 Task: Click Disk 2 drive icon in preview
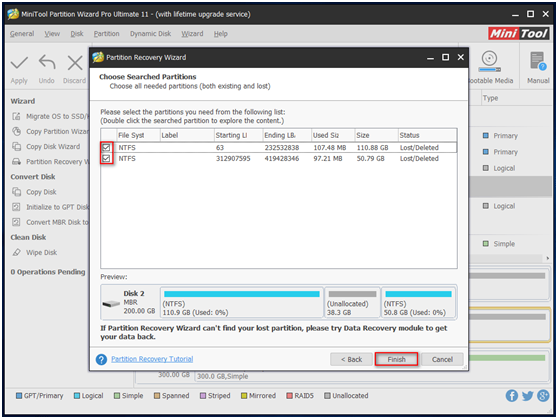tap(111, 303)
